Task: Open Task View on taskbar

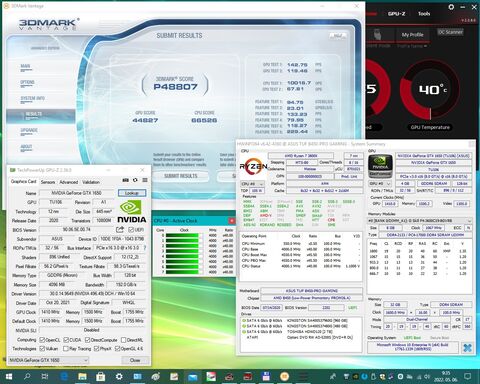Action: click(45, 377)
